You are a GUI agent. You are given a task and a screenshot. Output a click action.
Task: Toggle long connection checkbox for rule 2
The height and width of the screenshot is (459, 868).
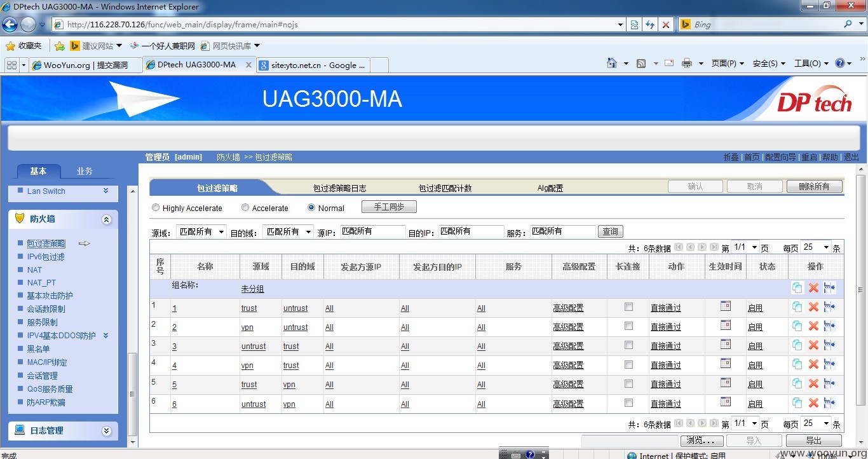628,325
